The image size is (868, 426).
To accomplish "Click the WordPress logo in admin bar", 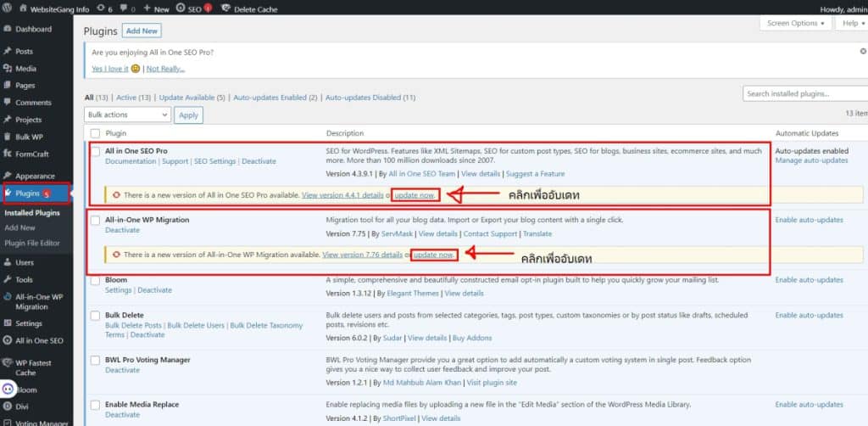I will [x=7, y=8].
